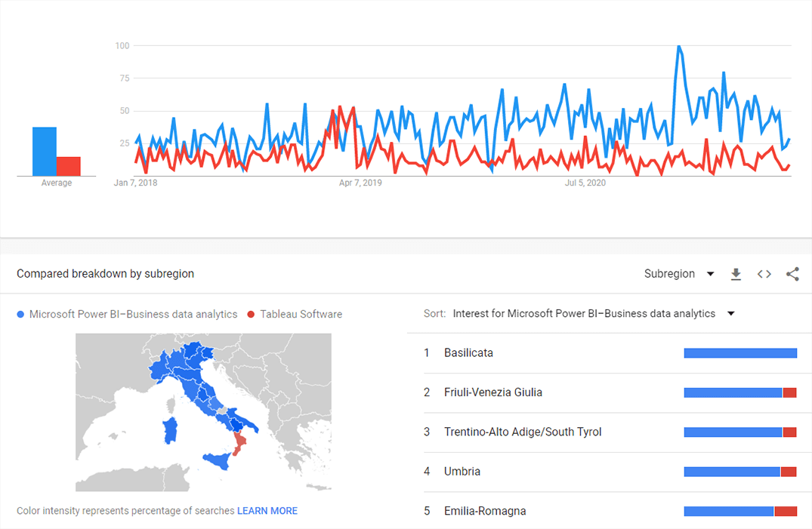
Task: Click the embed code icon
Action: (764, 274)
